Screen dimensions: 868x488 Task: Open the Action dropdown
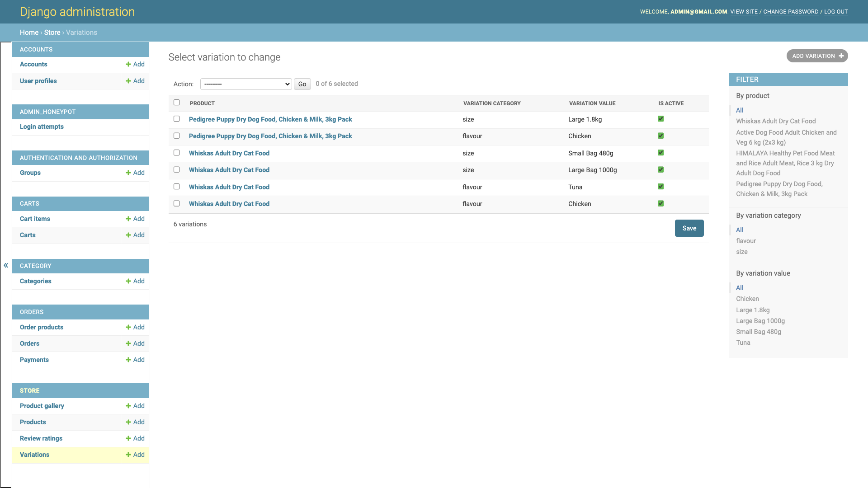[246, 84]
